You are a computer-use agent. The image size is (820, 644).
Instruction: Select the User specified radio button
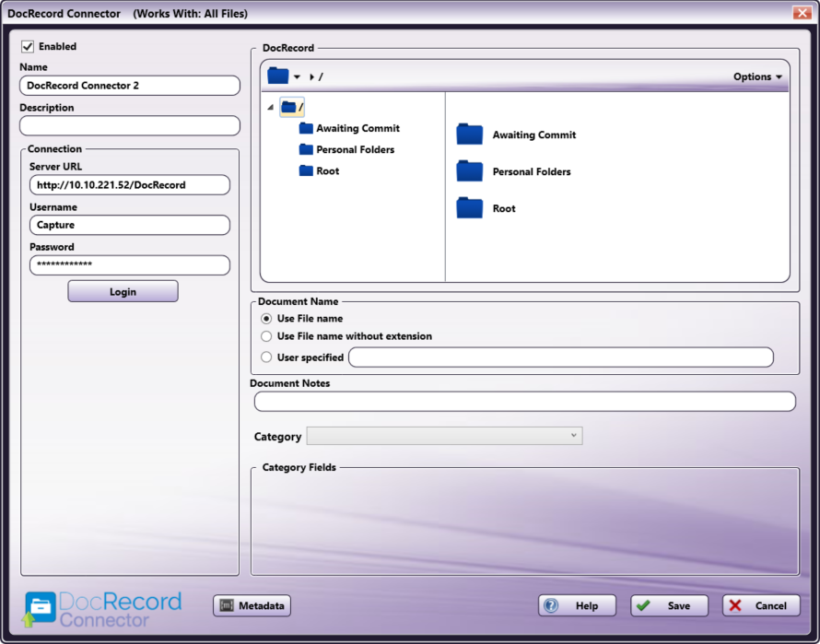pyautogui.click(x=266, y=357)
